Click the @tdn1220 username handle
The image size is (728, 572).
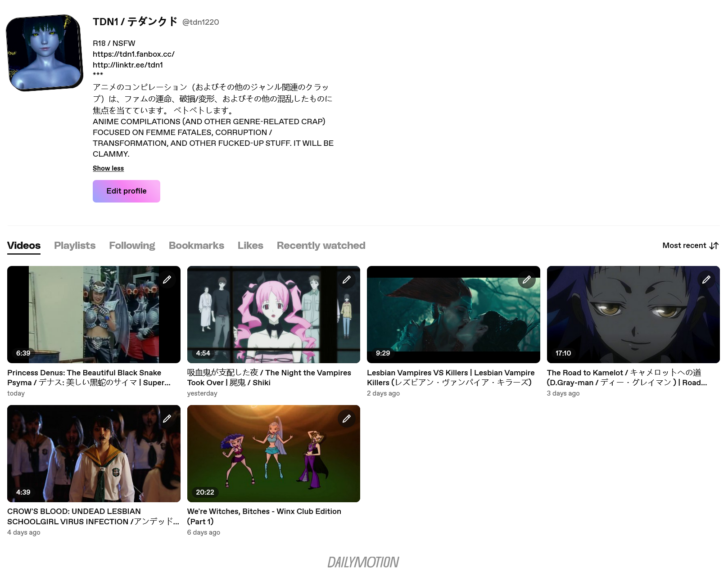point(200,22)
